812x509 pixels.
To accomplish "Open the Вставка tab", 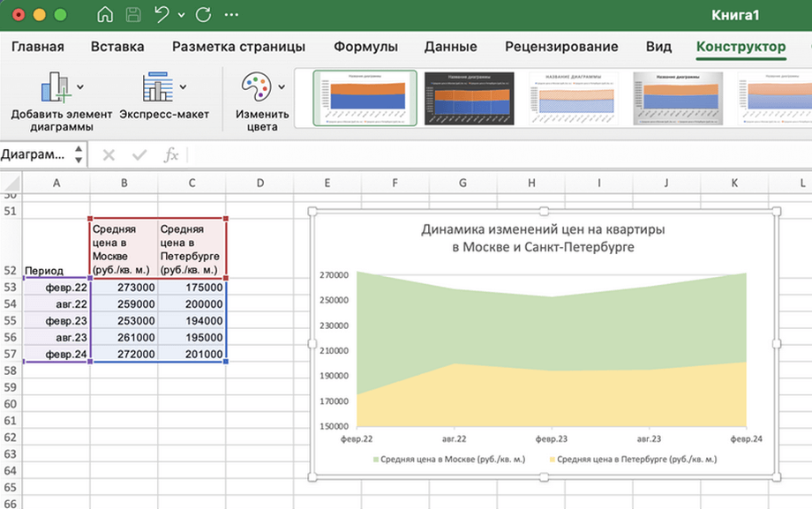I will (x=117, y=47).
